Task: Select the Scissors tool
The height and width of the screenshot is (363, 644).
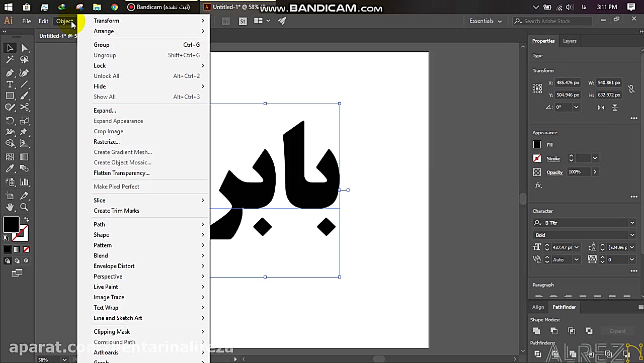Action: click(24, 108)
